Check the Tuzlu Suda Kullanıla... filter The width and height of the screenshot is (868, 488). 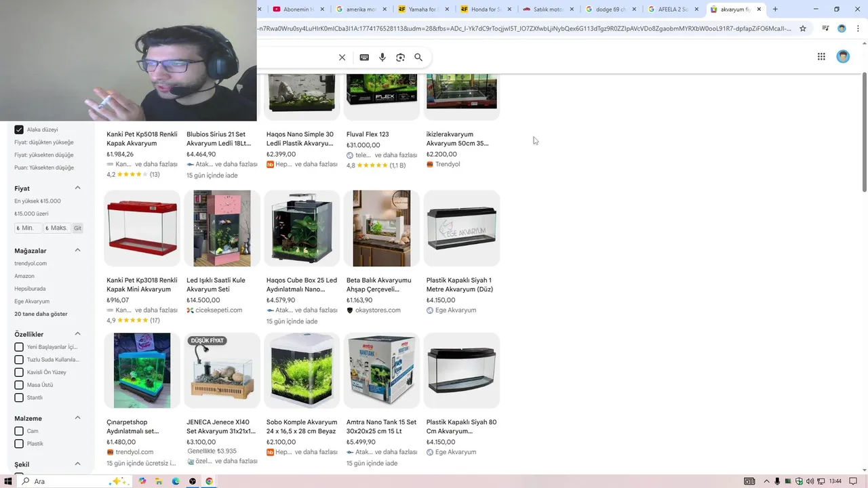(x=19, y=359)
